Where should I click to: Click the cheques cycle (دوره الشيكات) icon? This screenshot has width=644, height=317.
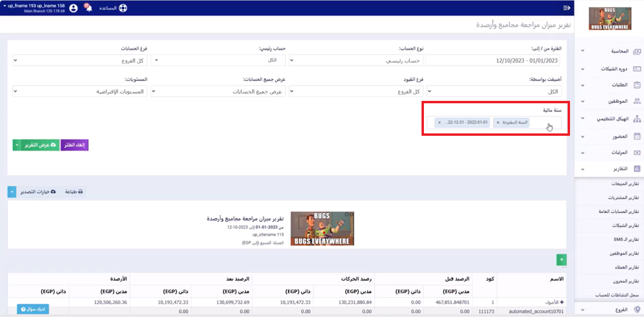tap(637, 69)
